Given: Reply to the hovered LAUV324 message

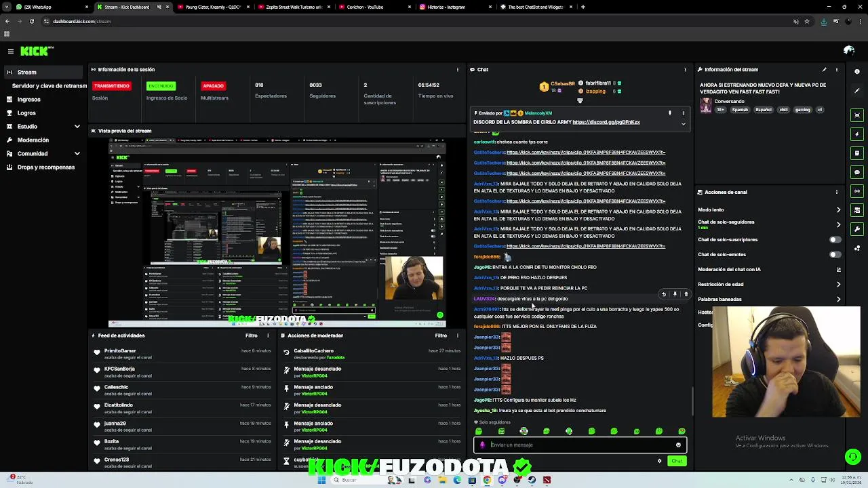Looking at the screenshot, I should tap(664, 294).
